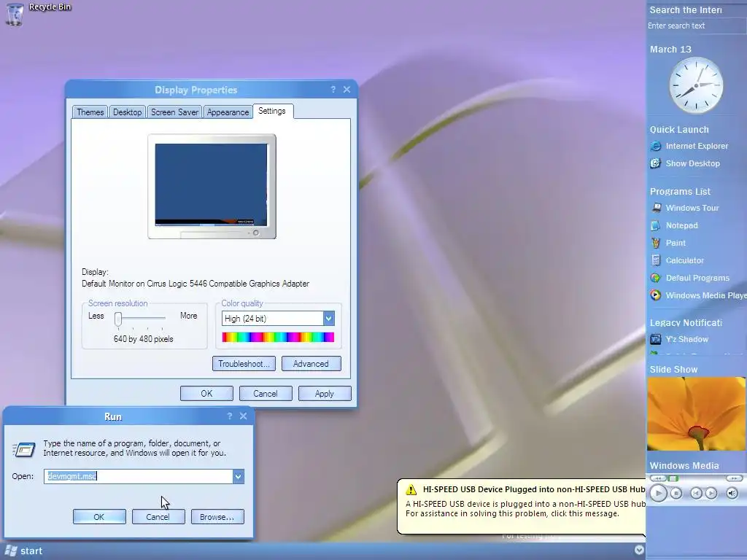
Task: Click the Start button
Action: [24, 551]
